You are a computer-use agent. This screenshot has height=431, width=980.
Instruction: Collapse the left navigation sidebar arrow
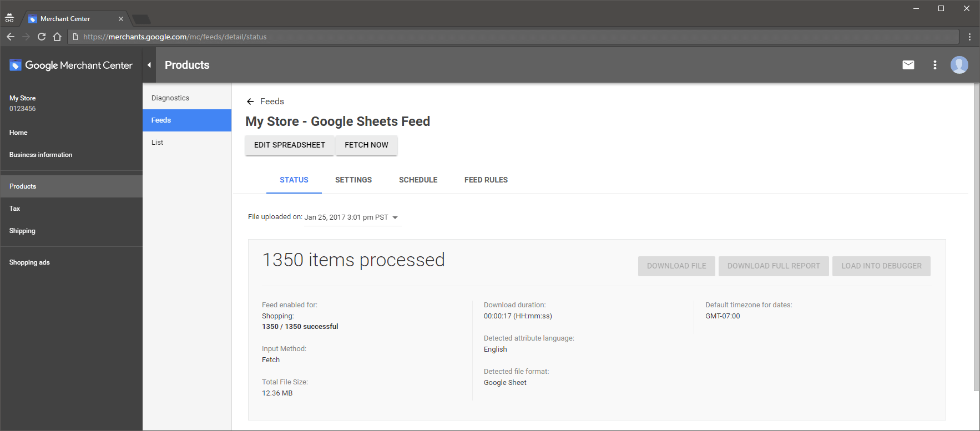[x=149, y=65]
